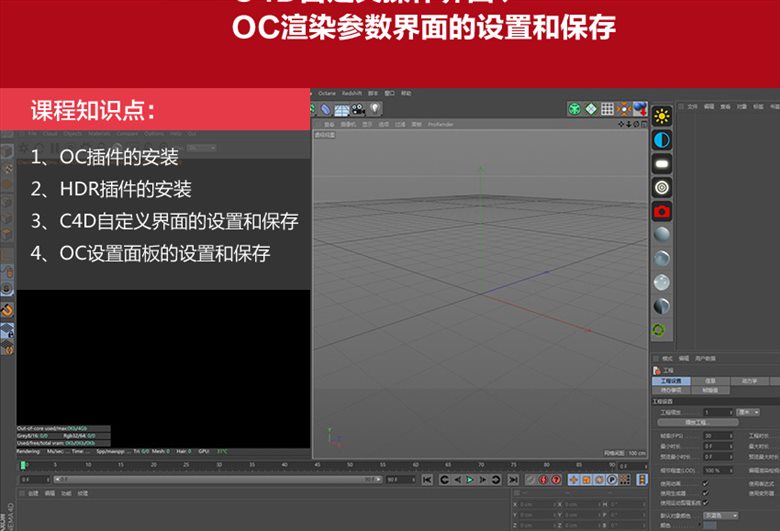780x531 pixels.
Task: Click the blue capsule deformer icon
Action: [325, 109]
